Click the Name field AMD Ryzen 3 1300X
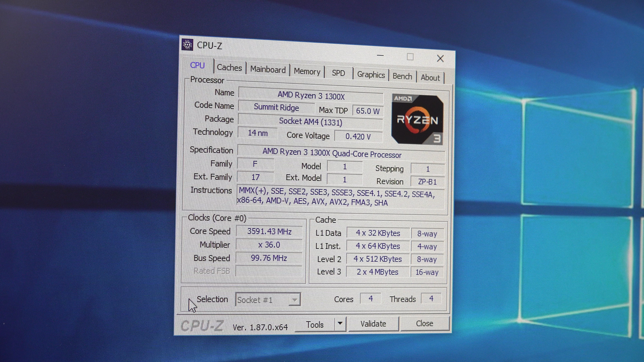Viewport: 644px width, 362px height. tap(311, 96)
